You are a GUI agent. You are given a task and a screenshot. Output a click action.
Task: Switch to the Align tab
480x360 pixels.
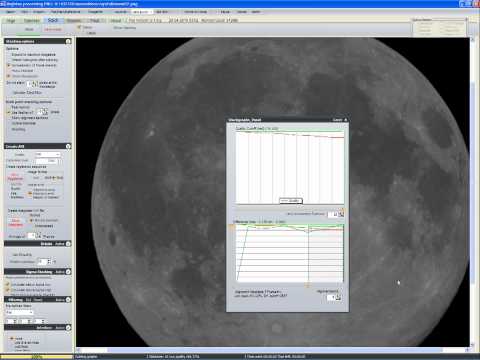11,21
